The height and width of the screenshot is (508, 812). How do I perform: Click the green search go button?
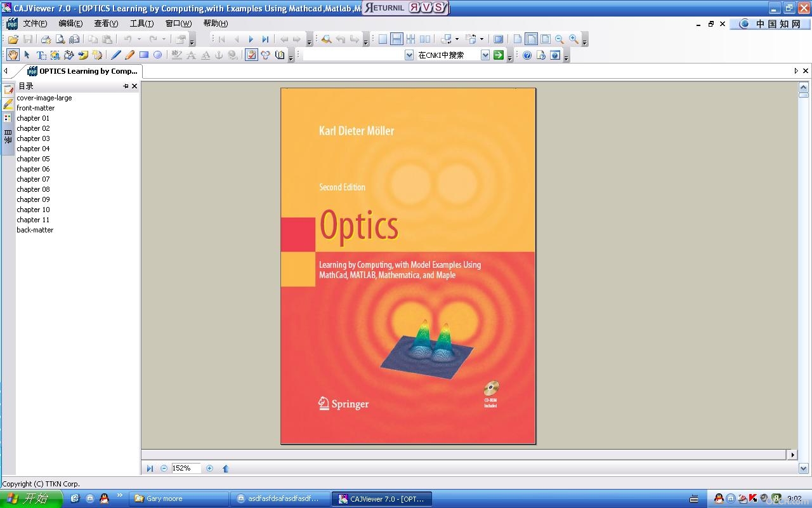[x=499, y=55]
